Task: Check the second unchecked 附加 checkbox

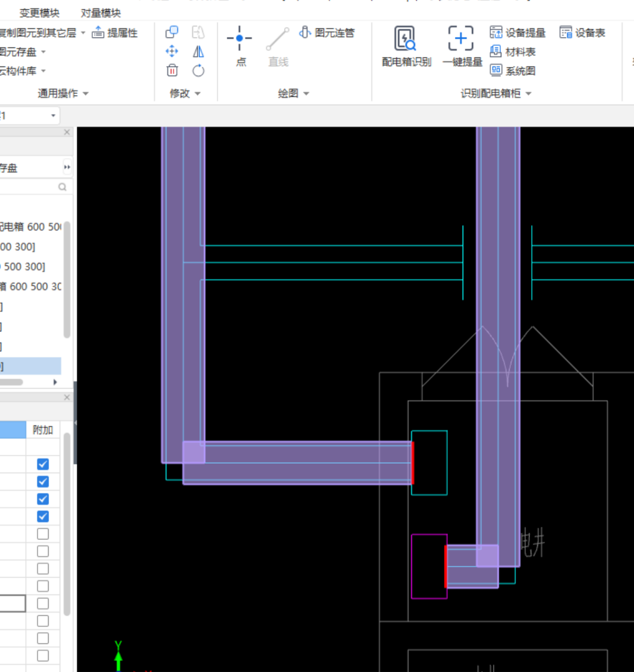Action: tap(43, 551)
